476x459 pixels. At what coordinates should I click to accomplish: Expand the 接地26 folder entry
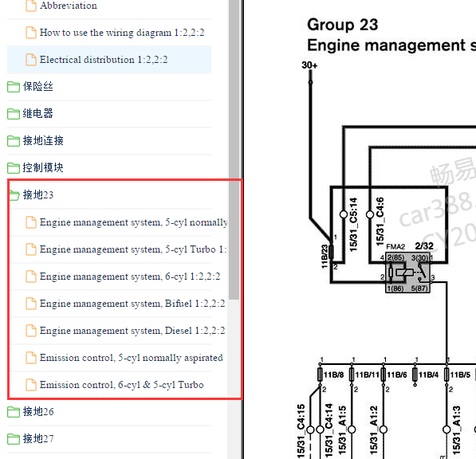pyautogui.click(x=38, y=412)
